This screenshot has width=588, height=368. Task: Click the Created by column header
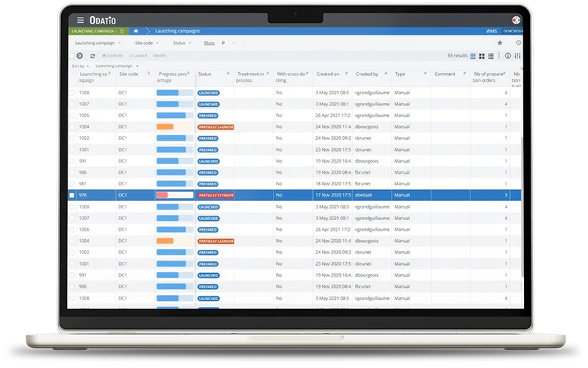[x=367, y=74]
